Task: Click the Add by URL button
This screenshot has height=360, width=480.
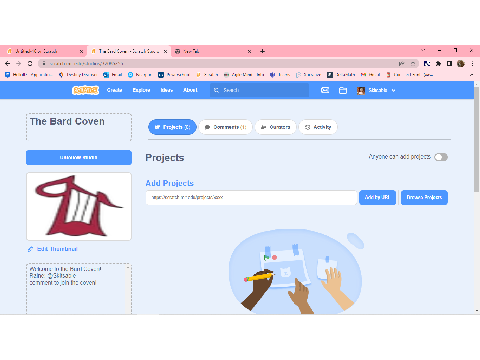Action: pos(377,197)
